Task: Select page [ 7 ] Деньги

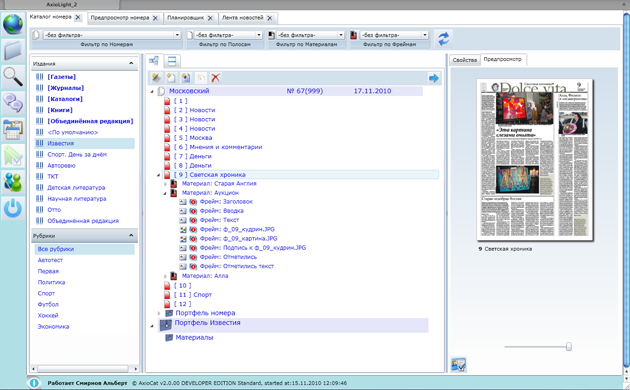Action: click(x=193, y=156)
